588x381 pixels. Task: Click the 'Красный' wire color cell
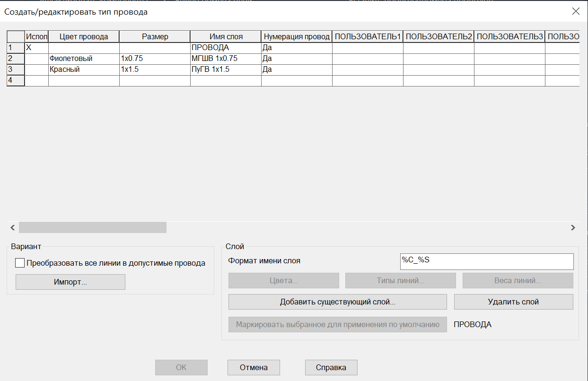84,69
